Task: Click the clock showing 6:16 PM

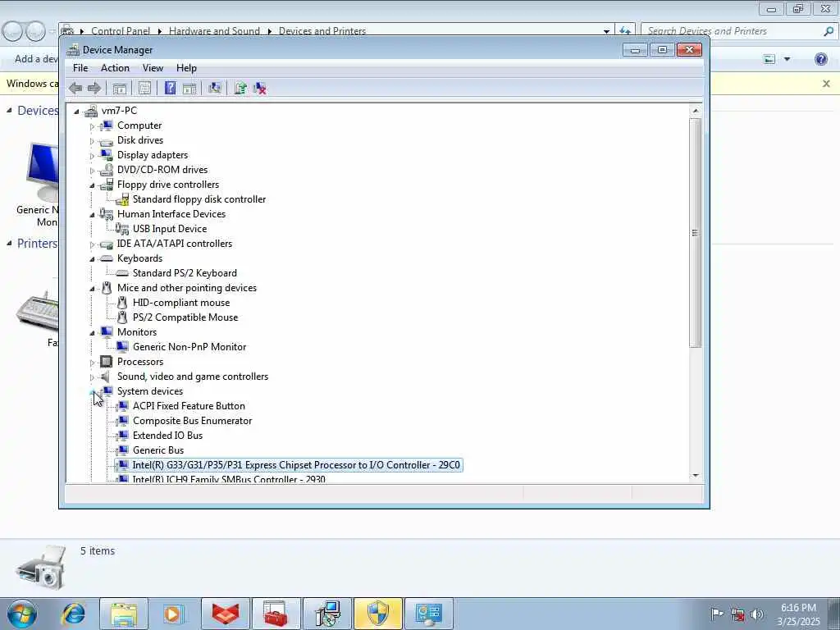Action: point(798,608)
